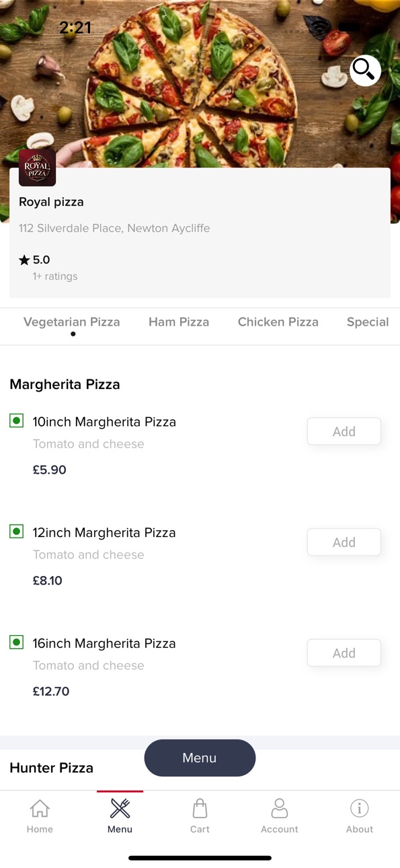Go to Home in bottom bar
This screenshot has width=400, height=868.
(x=40, y=816)
